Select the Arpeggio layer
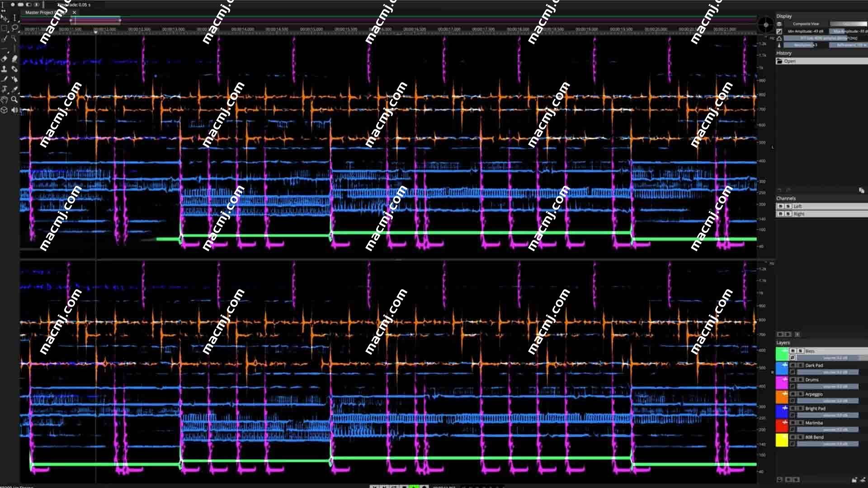Image resolution: width=868 pixels, height=488 pixels. point(814,394)
